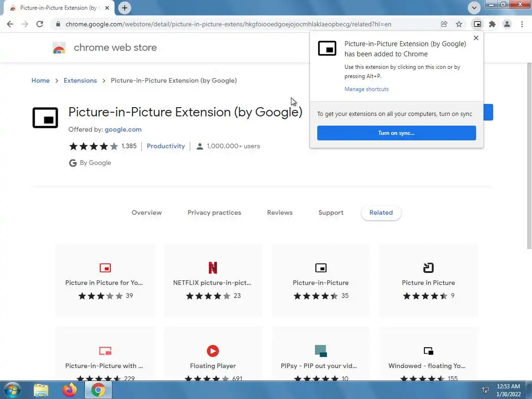The width and height of the screenshot is (532, 399).
Task: Expand the tab search dropdown arrow
Action: 474,8
